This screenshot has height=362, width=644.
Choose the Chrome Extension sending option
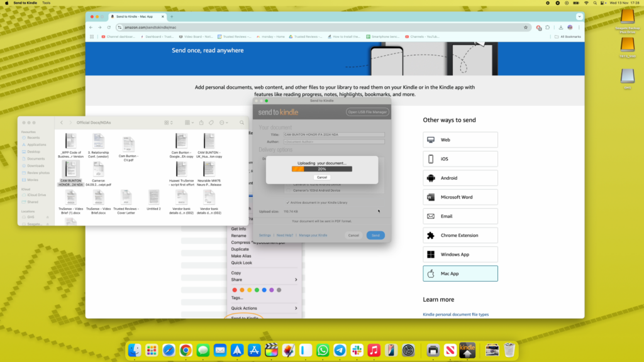point(460,235)
